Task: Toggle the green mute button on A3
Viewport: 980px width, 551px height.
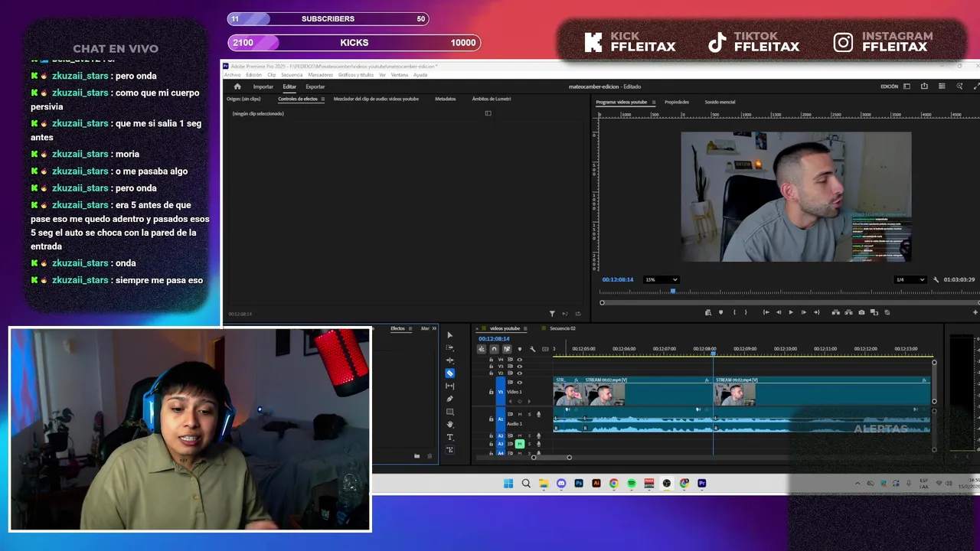Action: 520,444
